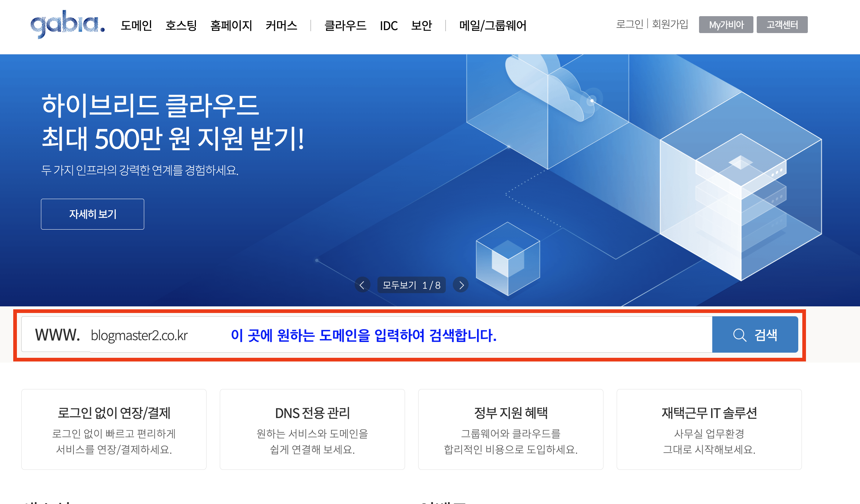Go to the next banner slide

coord(461,285)
